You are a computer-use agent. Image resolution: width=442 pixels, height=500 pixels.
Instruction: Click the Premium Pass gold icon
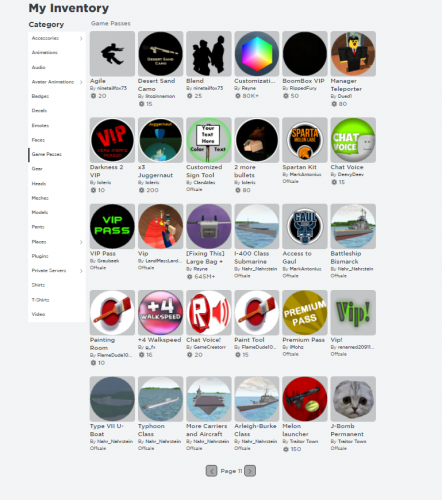[x=305, y=313]
